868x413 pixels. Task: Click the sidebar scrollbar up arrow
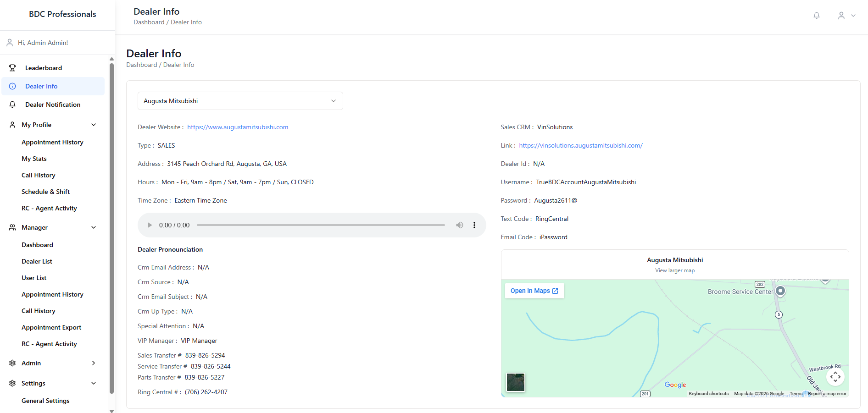tap(111, 59)
